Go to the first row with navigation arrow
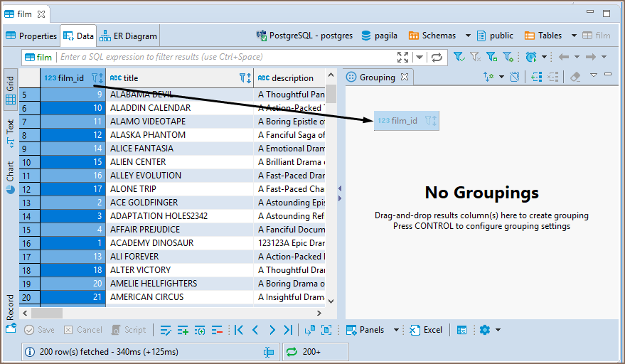Viewport: 625px width, 364px height. (x=239, y=330)
